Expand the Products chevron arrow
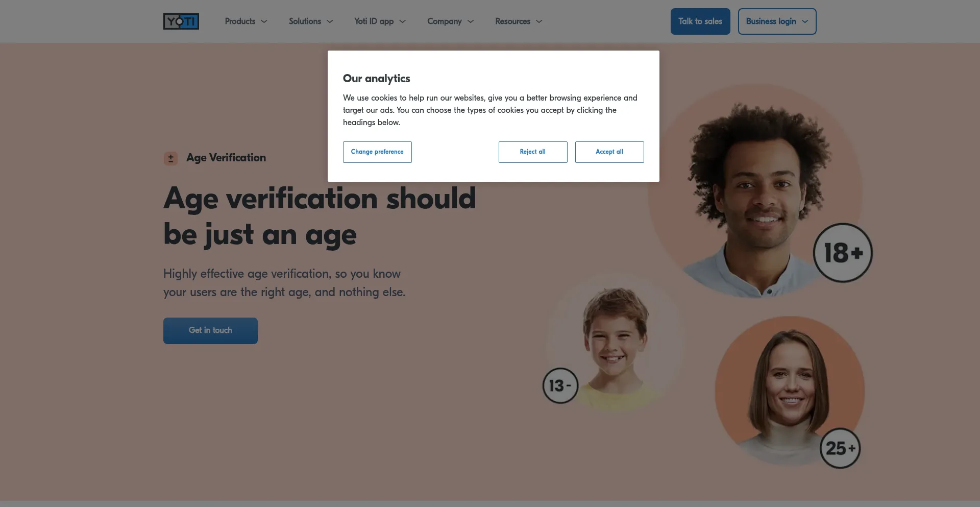The height and width of the screenshot is (507, 980). coord(264,21)
